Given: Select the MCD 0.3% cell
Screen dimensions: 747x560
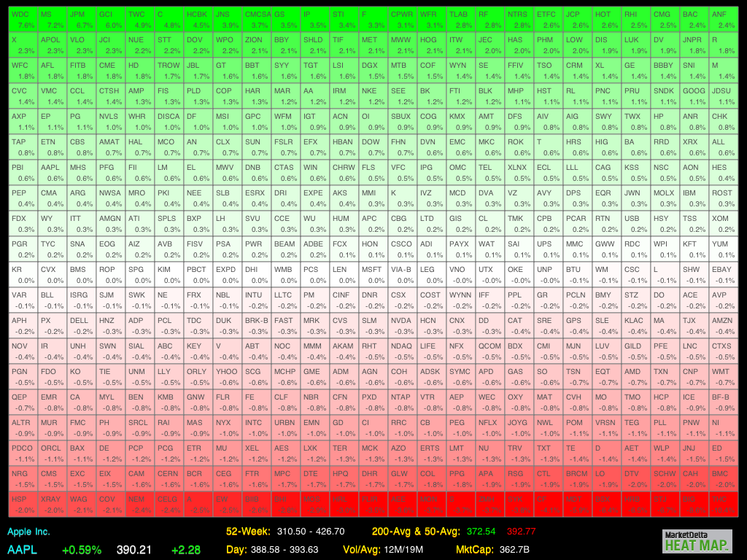Looking at the screenshot, I should click(461, 198).
